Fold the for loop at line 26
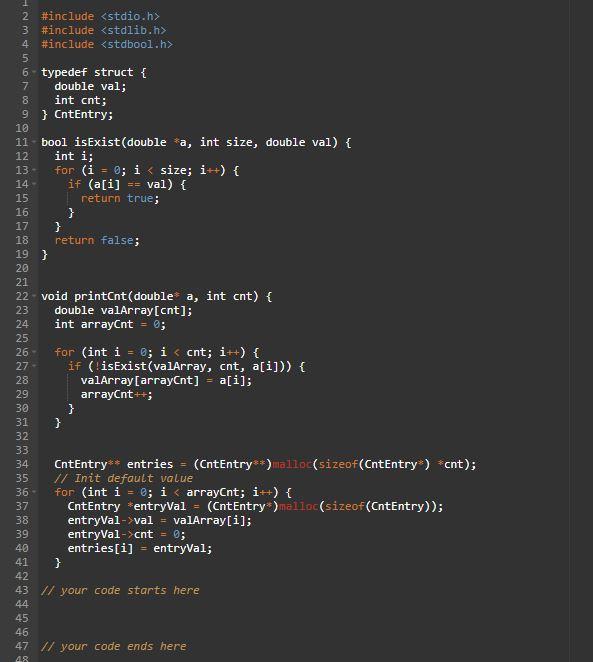Viewport: 593px width, 662px height. (x=34, y=352)
